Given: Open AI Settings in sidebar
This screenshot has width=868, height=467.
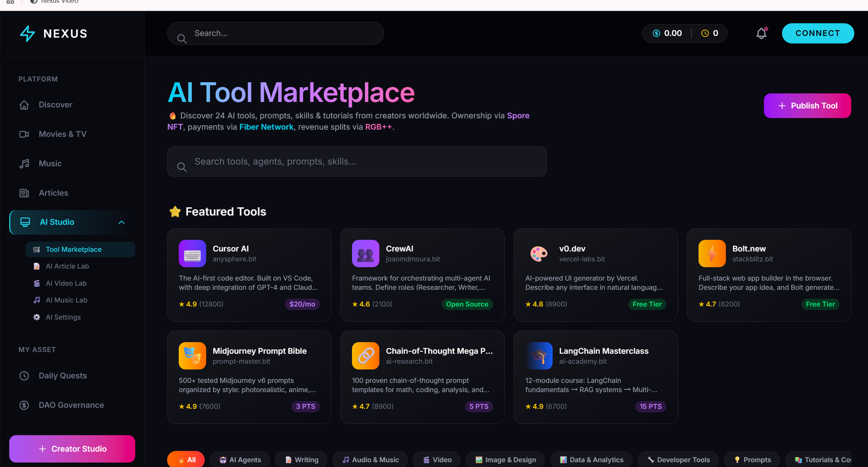Looking at the screenshot, I should [x=63, y=317].
